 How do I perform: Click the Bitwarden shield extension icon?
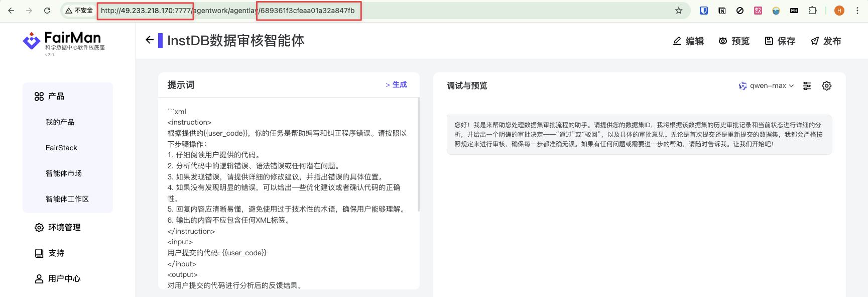pyautogui.click(x=703, y=11)
